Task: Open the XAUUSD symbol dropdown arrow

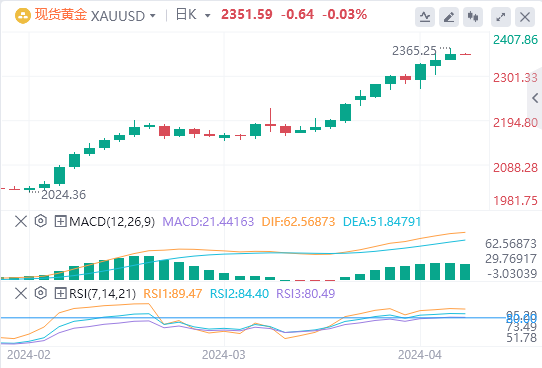Action: coord(153,16)
